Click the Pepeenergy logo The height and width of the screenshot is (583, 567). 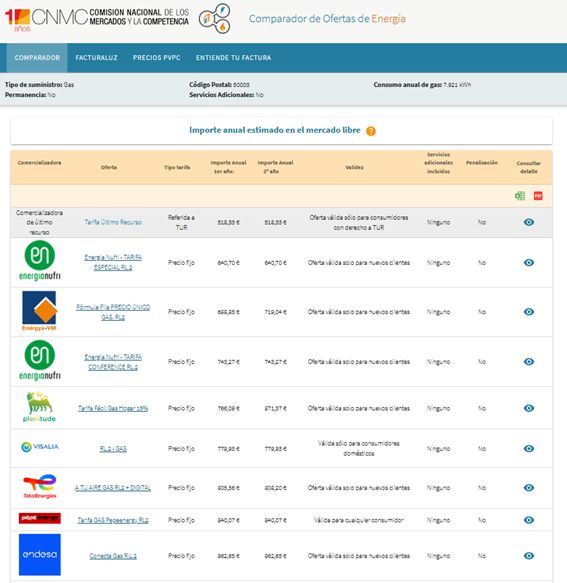pyautogui.click(x=39, y=518)
